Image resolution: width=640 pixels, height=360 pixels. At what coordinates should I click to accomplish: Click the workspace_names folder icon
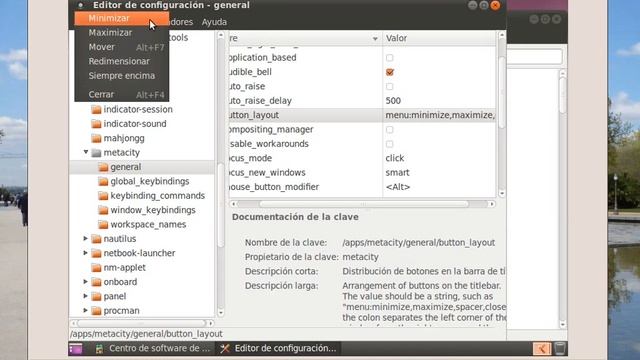(x=103, y=224)
